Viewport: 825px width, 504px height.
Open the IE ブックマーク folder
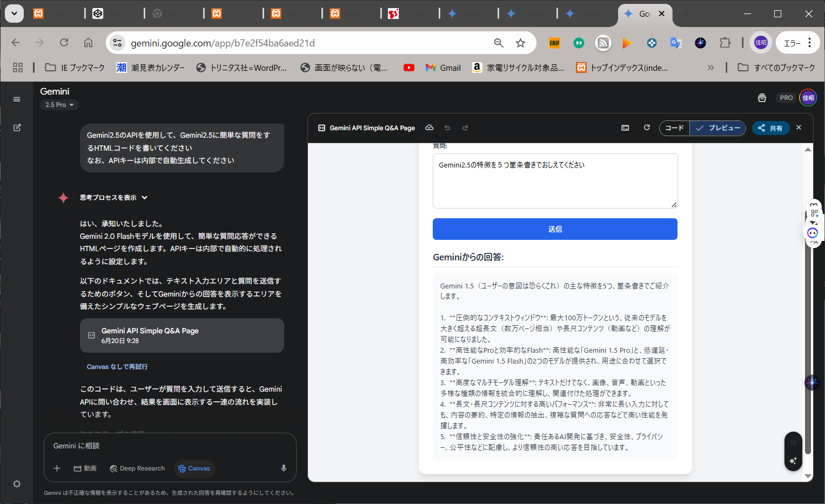75,68
